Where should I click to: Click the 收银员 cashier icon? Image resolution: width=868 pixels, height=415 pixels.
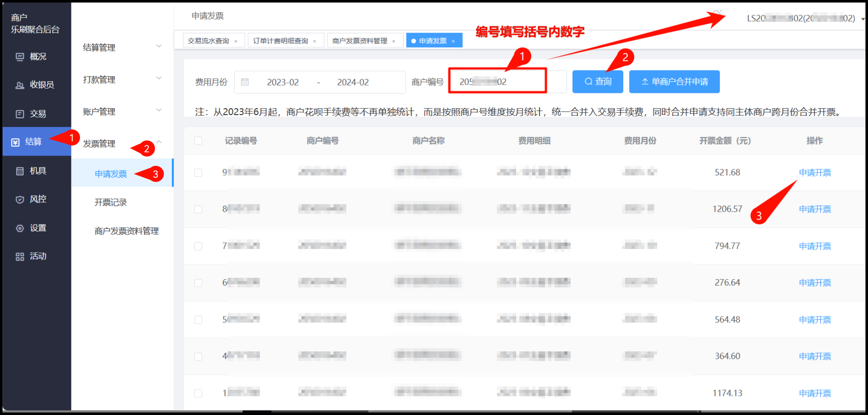20,85
